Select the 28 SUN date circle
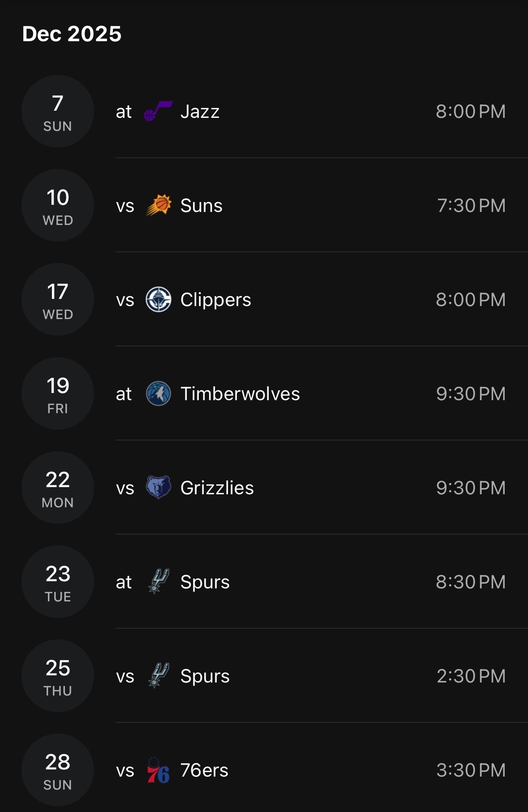 58,770
